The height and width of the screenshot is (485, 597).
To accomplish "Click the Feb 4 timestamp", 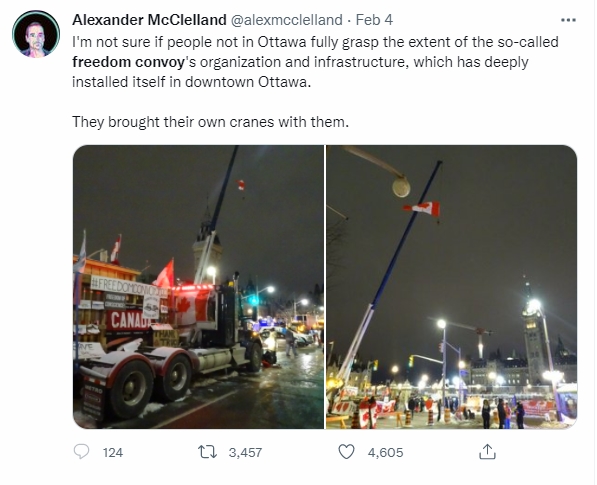I will [374, 20].
